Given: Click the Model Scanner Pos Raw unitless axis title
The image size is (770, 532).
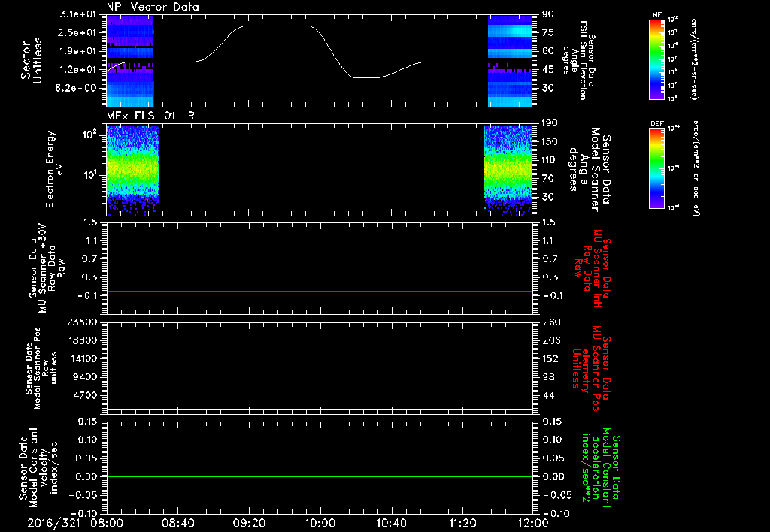Looking at the screenshot, I should tap(41, 368).
